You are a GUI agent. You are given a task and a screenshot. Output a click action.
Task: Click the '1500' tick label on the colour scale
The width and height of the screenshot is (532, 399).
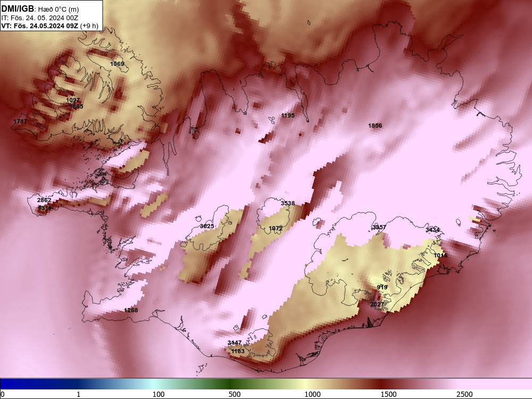388,394
